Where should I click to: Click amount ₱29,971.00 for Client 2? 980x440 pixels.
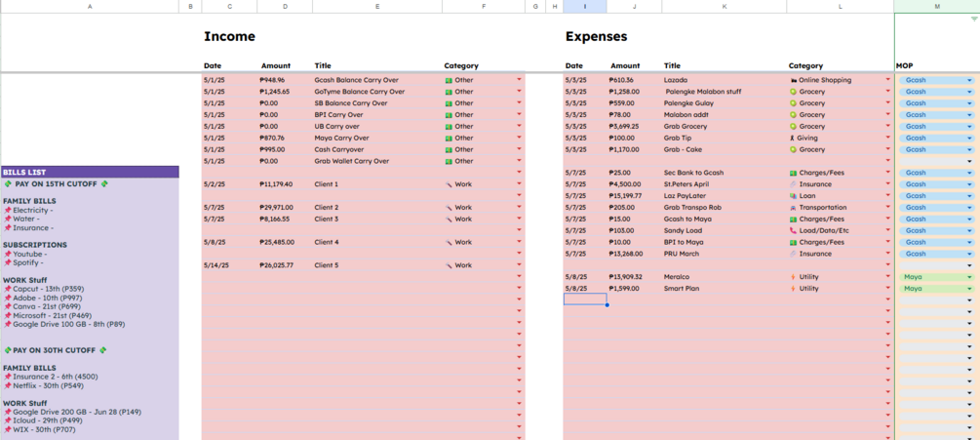point(276,208)
